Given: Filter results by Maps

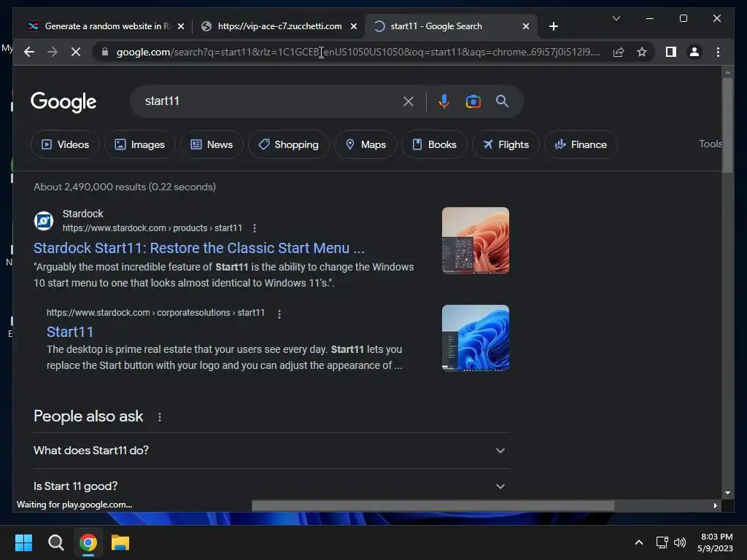Looking at the screenshot, I should [x=365, y=145].
